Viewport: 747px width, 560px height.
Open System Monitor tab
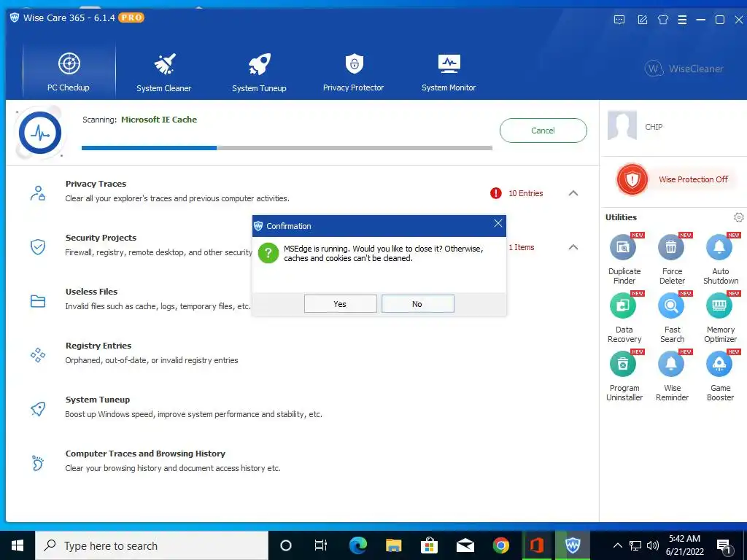pos(449,71)
